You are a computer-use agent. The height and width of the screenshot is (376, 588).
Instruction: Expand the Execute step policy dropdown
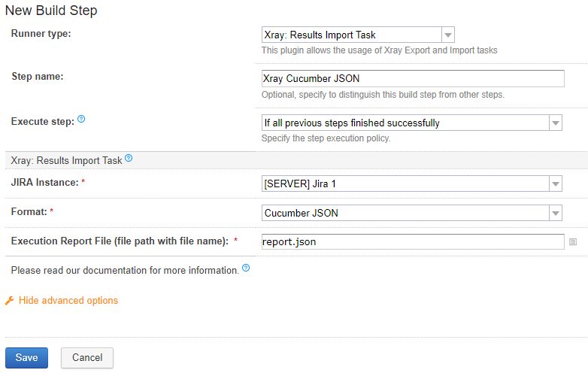pyautogui.click(x=556, y=123)
